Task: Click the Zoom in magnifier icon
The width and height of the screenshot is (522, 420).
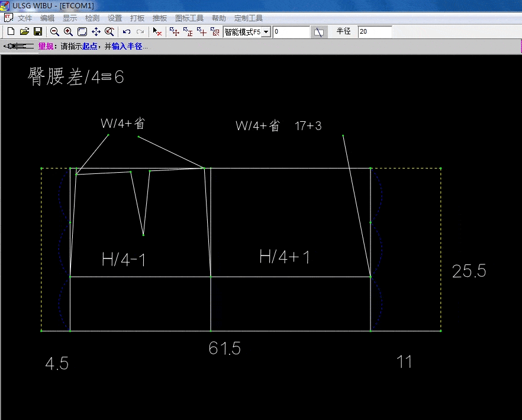Action: pyautogui.click(x=68, y=32)
